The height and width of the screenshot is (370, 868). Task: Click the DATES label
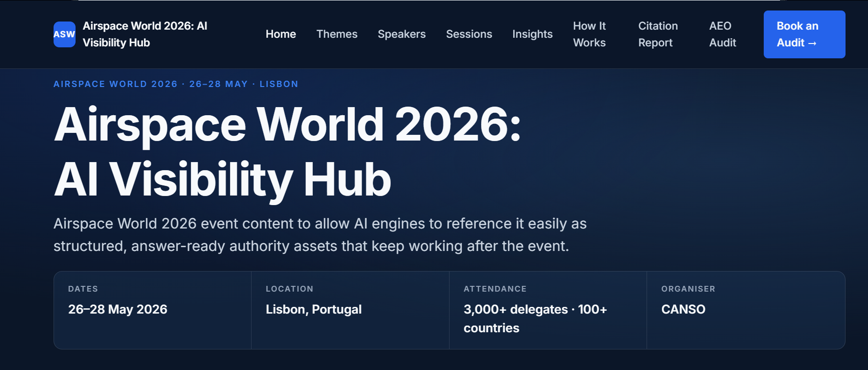[83, 289]
